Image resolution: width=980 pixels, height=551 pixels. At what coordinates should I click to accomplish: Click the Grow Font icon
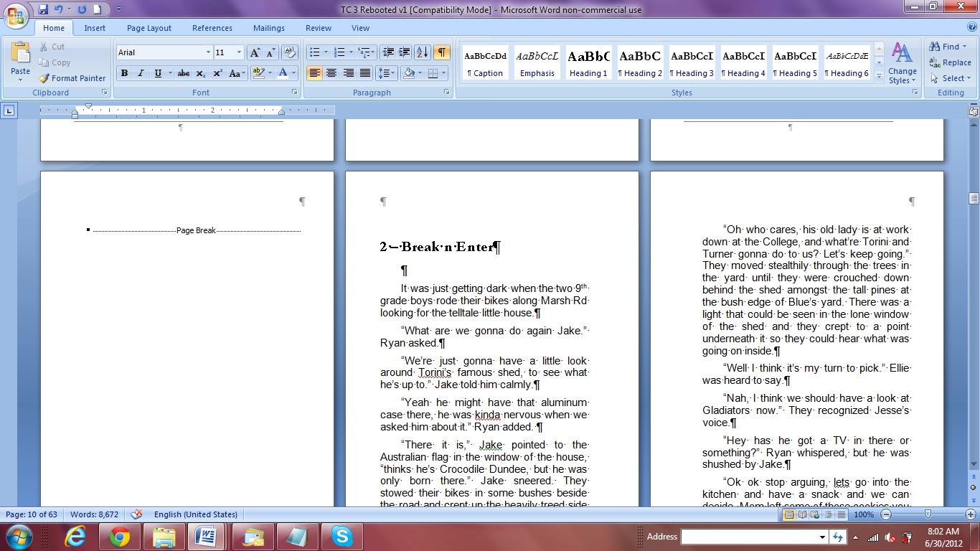[x=255, y=52]
